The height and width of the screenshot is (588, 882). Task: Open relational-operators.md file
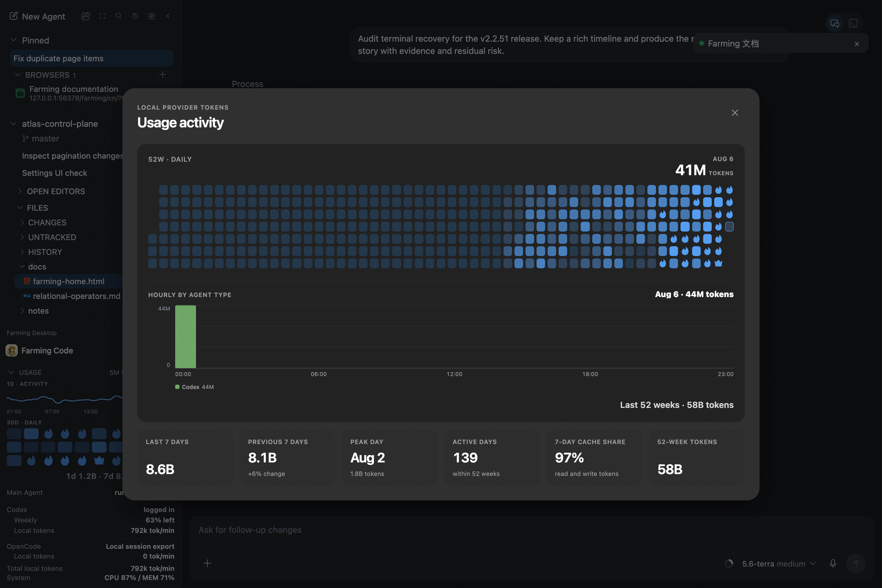[76, 296]
